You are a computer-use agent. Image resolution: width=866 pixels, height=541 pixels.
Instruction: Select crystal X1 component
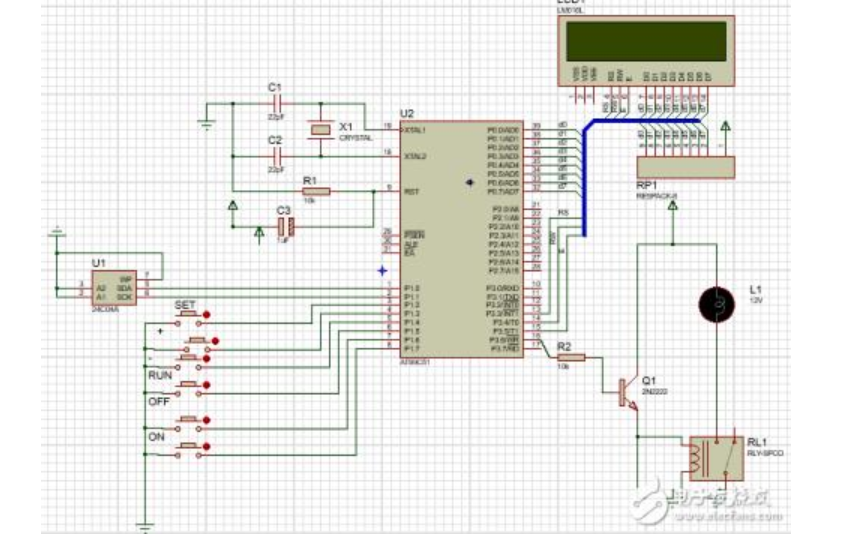[320, 129]
